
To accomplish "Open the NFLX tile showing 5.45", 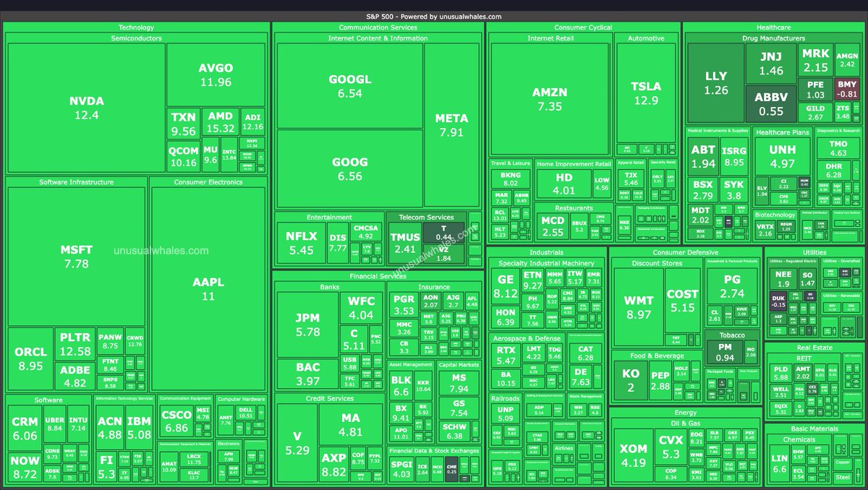I will pos(301,244).
